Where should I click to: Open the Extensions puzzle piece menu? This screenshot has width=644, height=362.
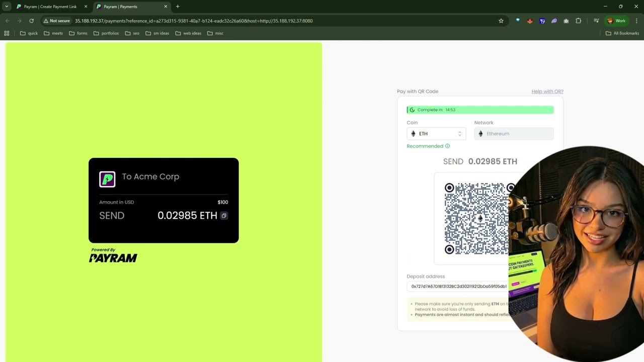click(x=578, y=21)
